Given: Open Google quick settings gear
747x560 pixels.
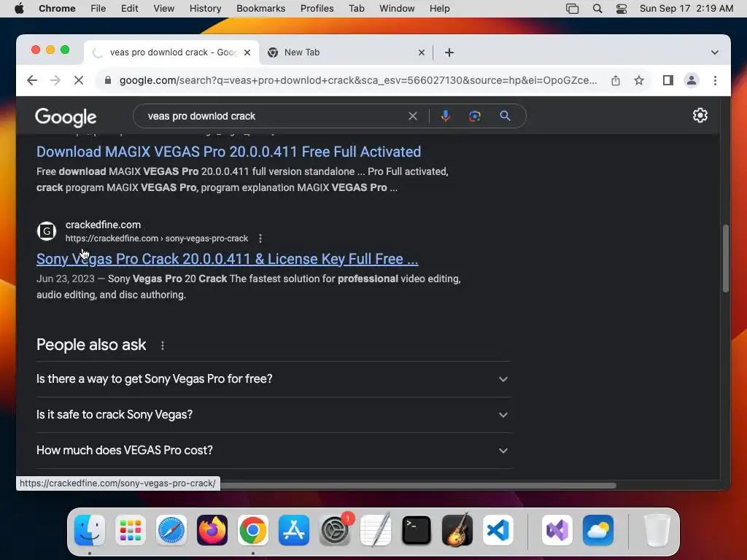Looking at the screenshot, I should point(700,115).
